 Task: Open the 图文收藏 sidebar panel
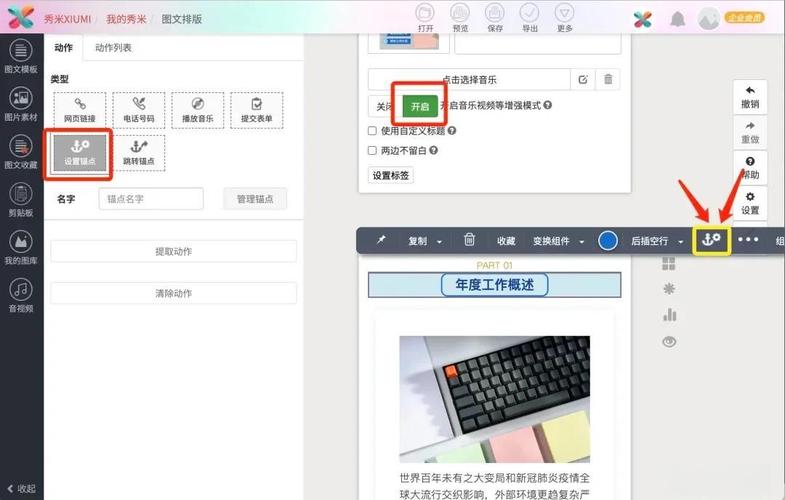click(21, 152)
